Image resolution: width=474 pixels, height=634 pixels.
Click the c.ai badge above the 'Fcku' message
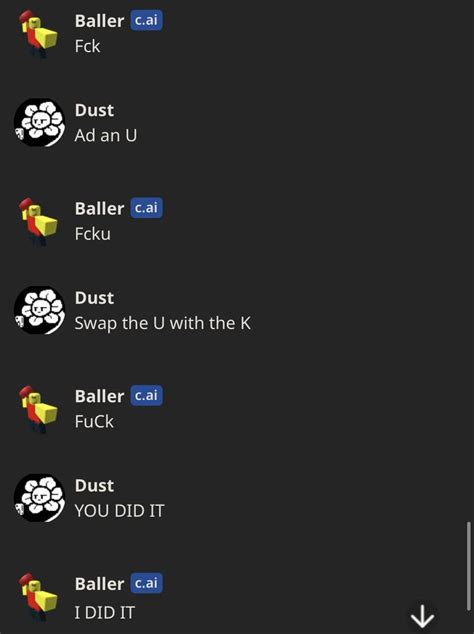pyautogui.click(x=146, y=208)
